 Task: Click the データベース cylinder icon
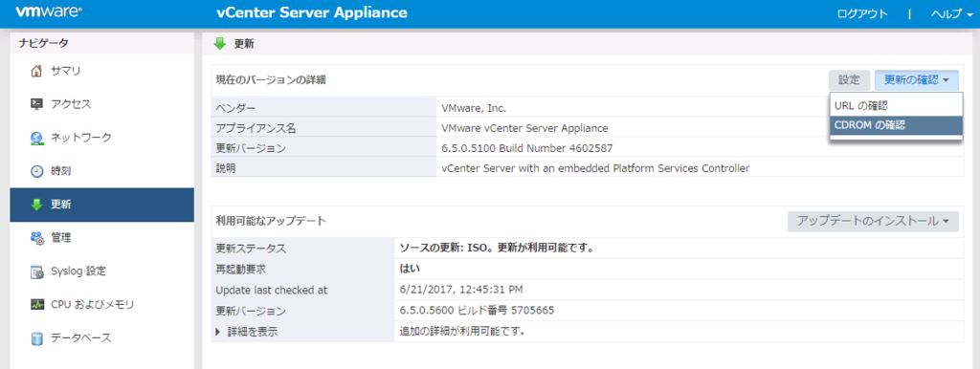click(x=37, y=338)
